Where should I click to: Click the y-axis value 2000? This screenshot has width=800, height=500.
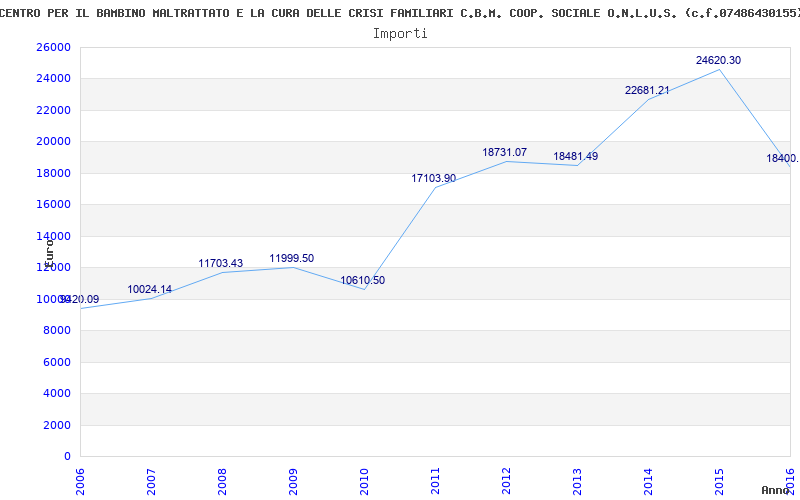pyautogui.click(x=57, y=425)
